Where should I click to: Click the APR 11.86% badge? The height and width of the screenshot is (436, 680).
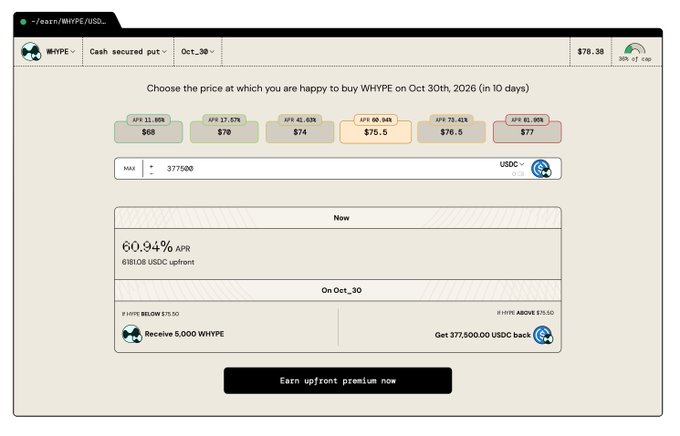point(148,120)
